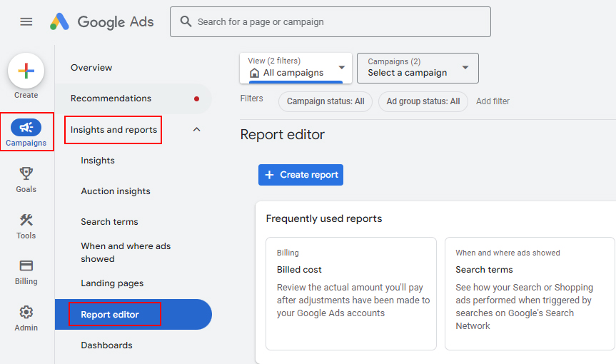Open the Select a campaign dropdown
616x364 pixels.
click(x=418, y=68)
